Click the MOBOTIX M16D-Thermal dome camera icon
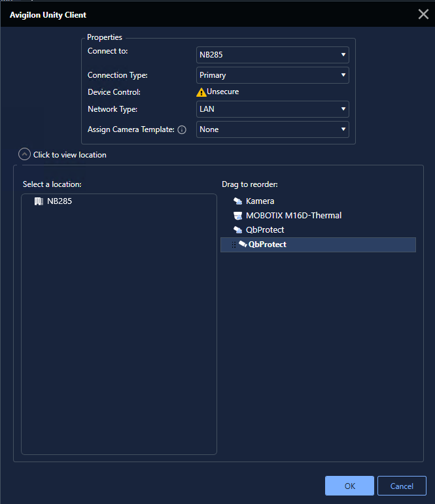This screenshot has width=435, height=504. [x=238, y=216]
